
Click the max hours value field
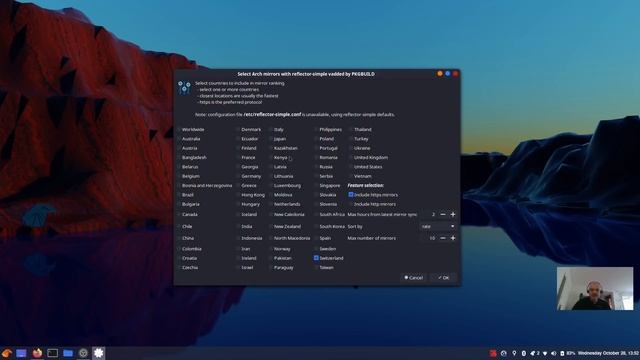429,214
